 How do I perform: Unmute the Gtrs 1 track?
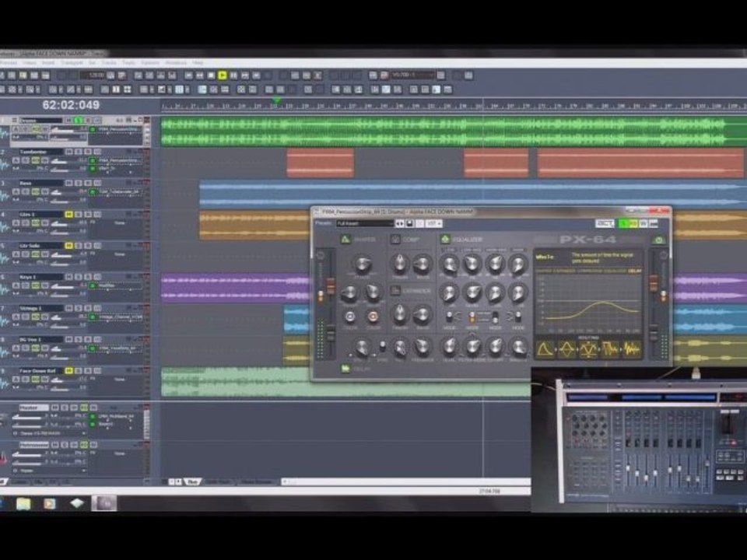point(68,215)
